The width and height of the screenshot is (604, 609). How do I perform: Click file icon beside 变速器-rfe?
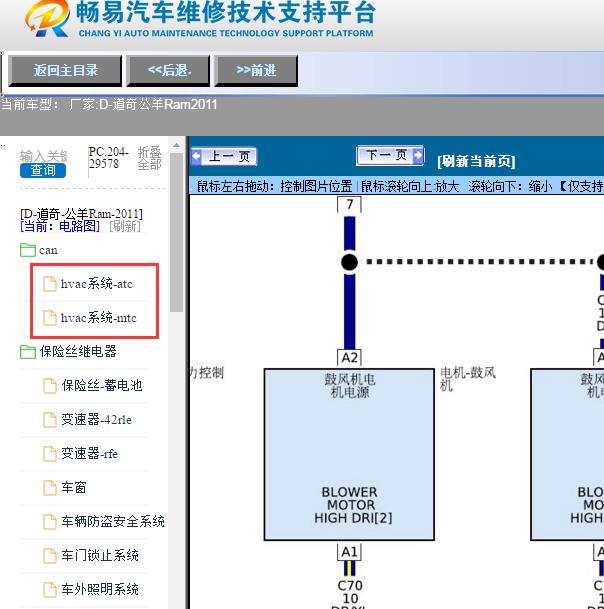coord(49,454)
